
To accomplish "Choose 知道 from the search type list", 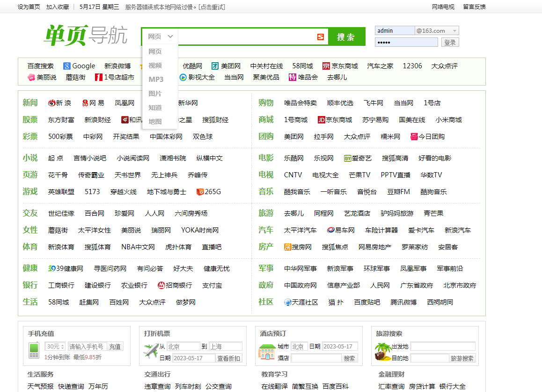I will 155,108.
